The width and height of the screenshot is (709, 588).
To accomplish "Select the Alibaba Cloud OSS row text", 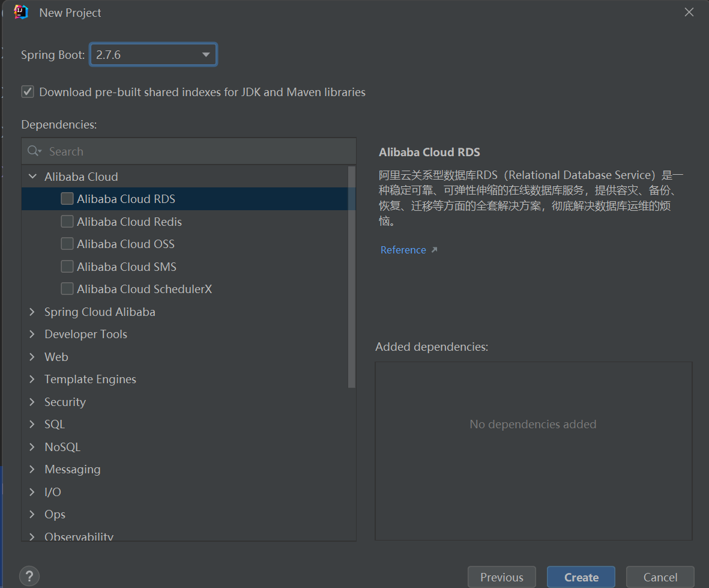I will (125, 244).
